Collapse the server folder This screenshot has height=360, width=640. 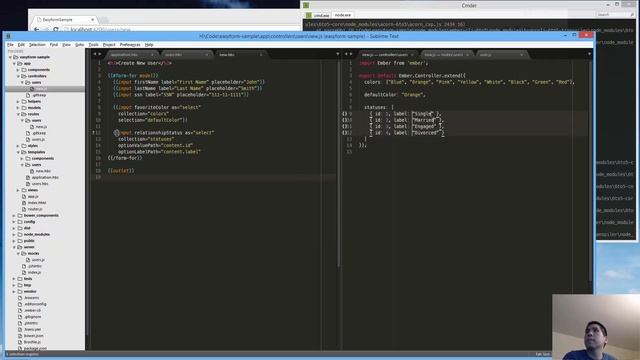point(14,247)
